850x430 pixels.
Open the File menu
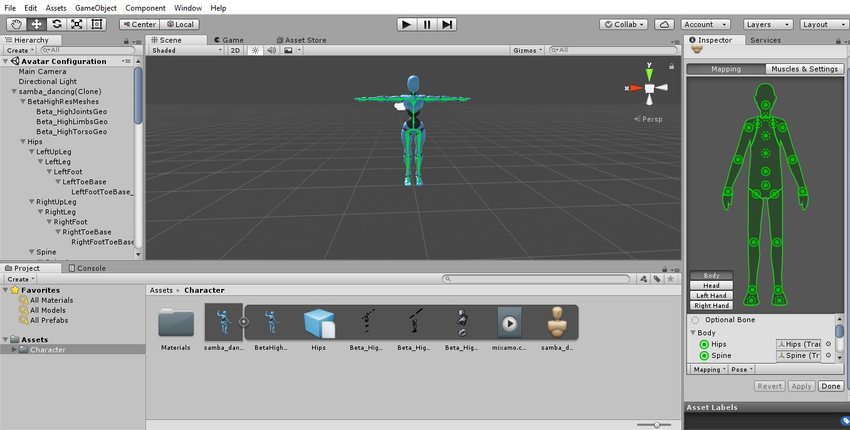(10, 8)
